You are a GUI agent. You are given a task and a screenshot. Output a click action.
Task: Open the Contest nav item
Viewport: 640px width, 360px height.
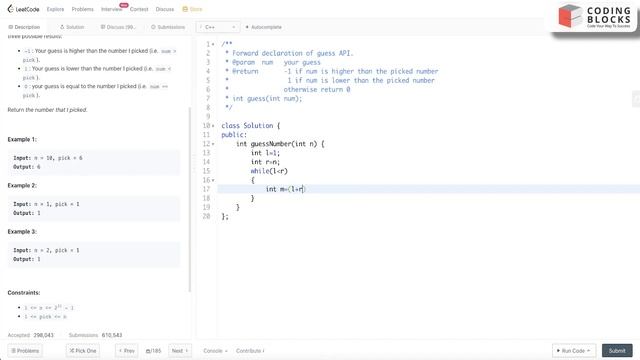click(x=139, y=9)
